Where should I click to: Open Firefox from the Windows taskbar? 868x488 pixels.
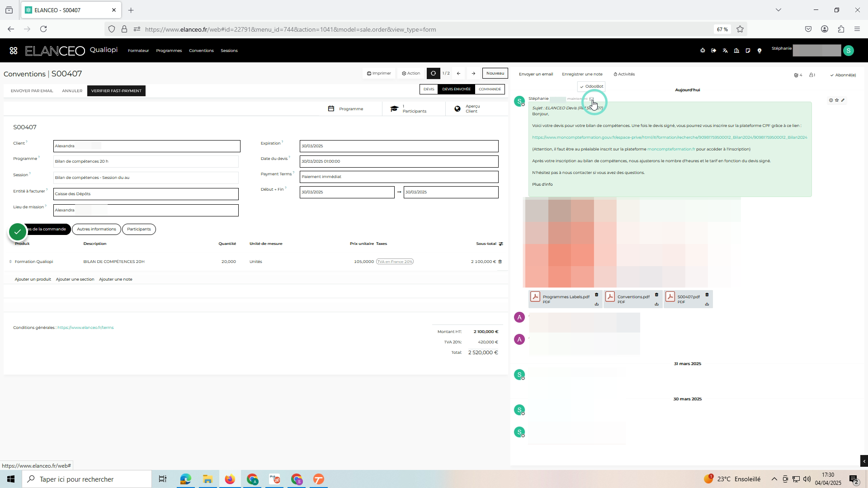point(230,479)
